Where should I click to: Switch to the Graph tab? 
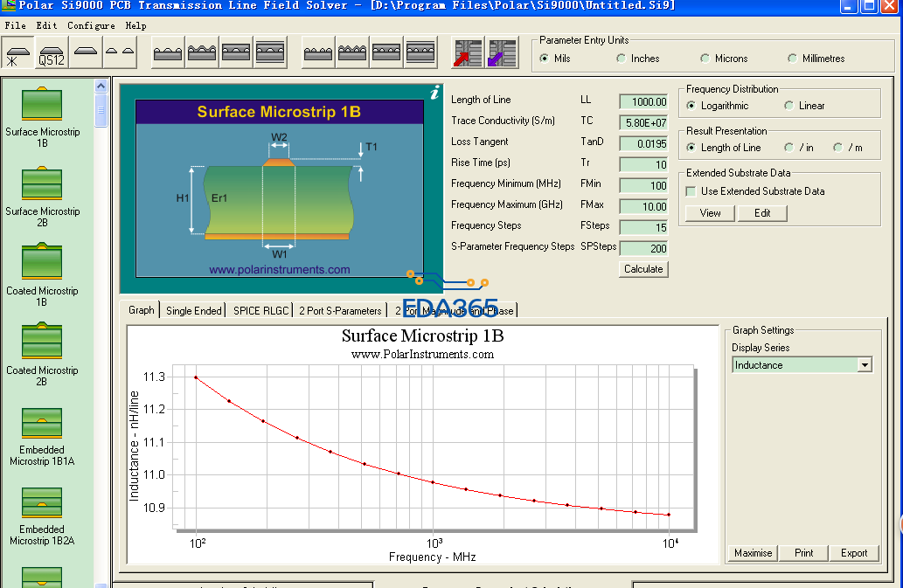pyautogui.click(x=141, y=309)
